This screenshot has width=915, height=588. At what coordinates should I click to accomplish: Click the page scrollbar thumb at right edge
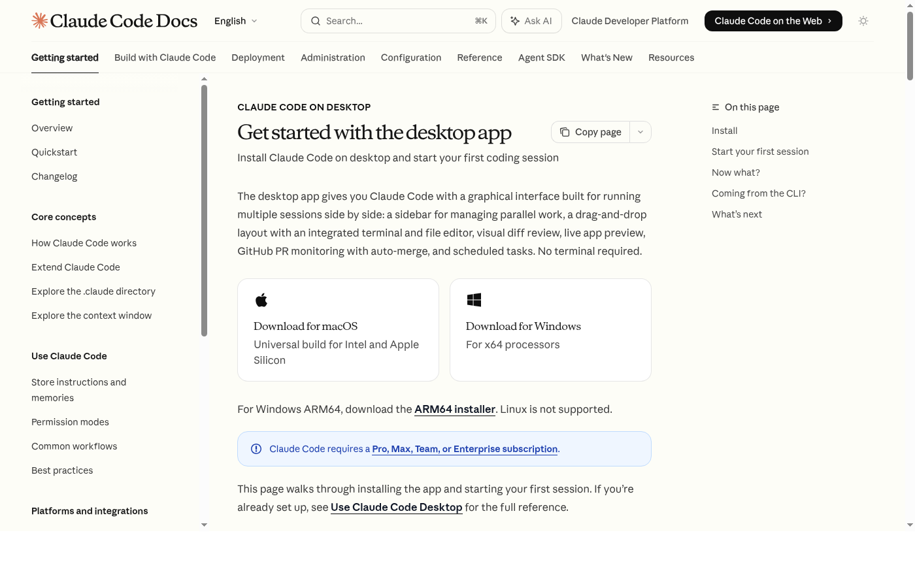pos(910,46)
